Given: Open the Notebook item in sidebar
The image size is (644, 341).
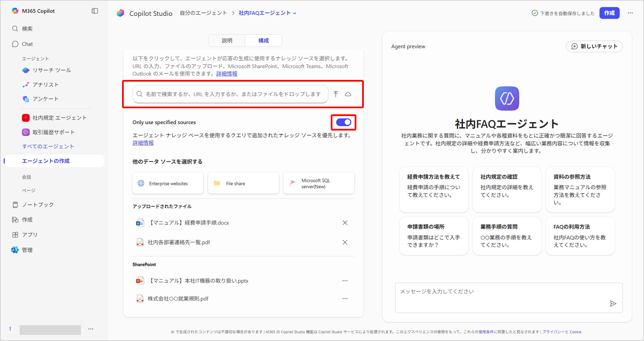Looking at the screenshot, I should [x=37, y=205].
